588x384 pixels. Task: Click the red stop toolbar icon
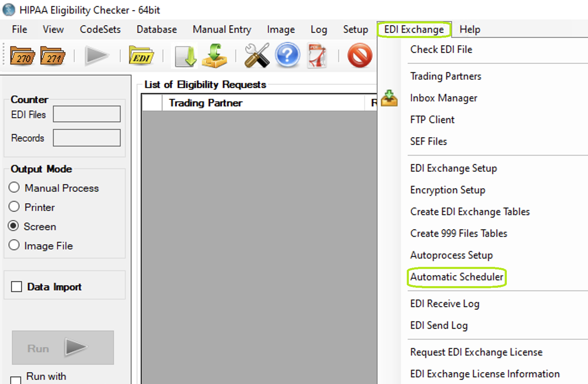tap(360, 56)
